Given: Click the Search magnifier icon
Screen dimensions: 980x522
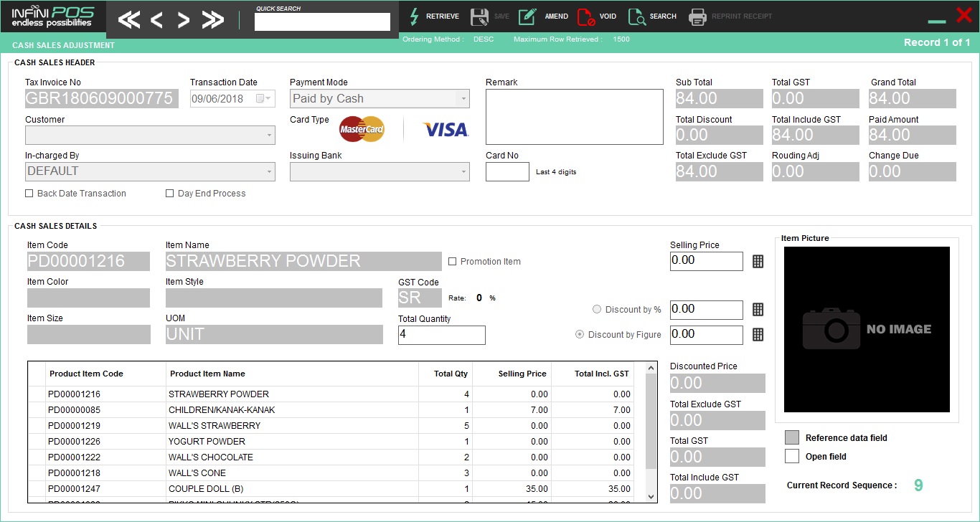Looking at the screenshot, I should click(x=636, y=16).
